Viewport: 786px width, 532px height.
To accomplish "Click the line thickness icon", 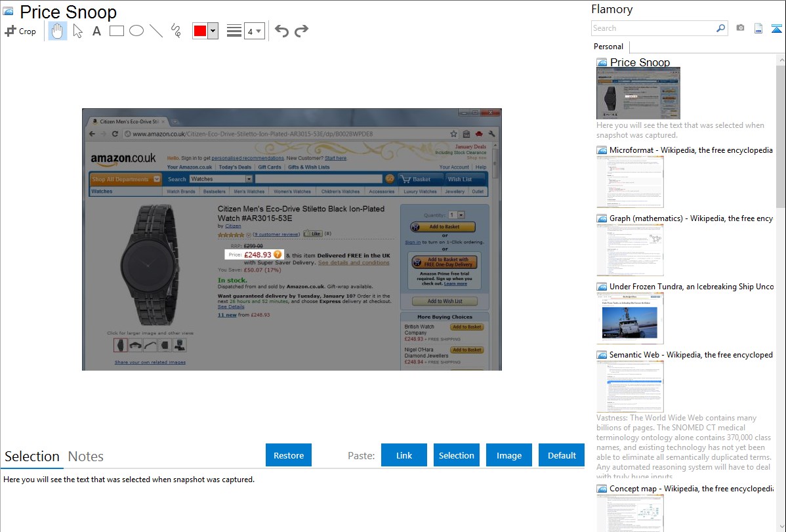I will click(234, 31).
